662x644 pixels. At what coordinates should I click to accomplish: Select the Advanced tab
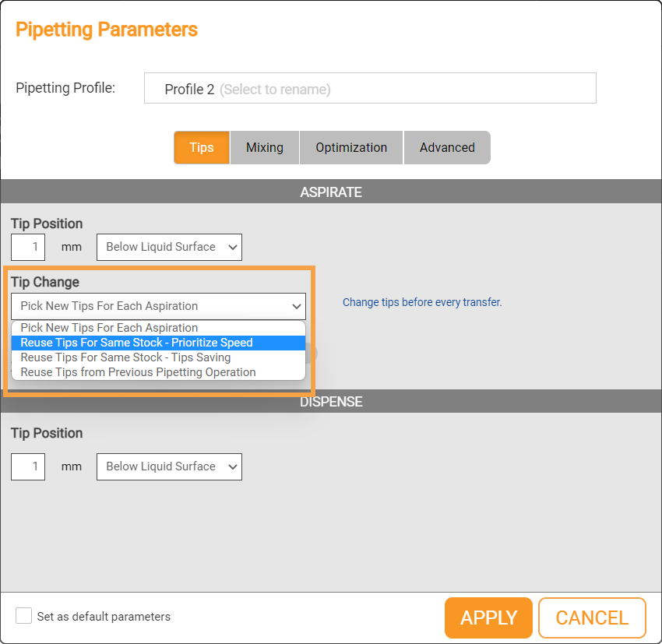(x=447, y=147)
